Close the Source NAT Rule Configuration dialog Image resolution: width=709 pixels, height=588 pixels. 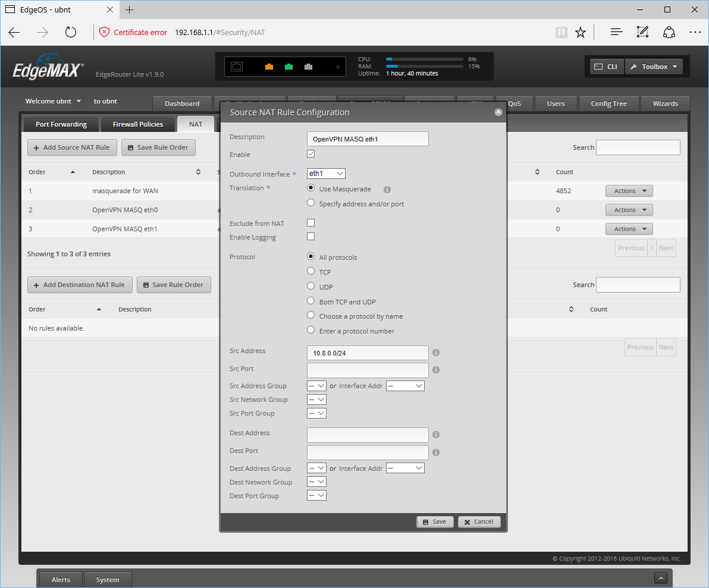tap(498, 112)
